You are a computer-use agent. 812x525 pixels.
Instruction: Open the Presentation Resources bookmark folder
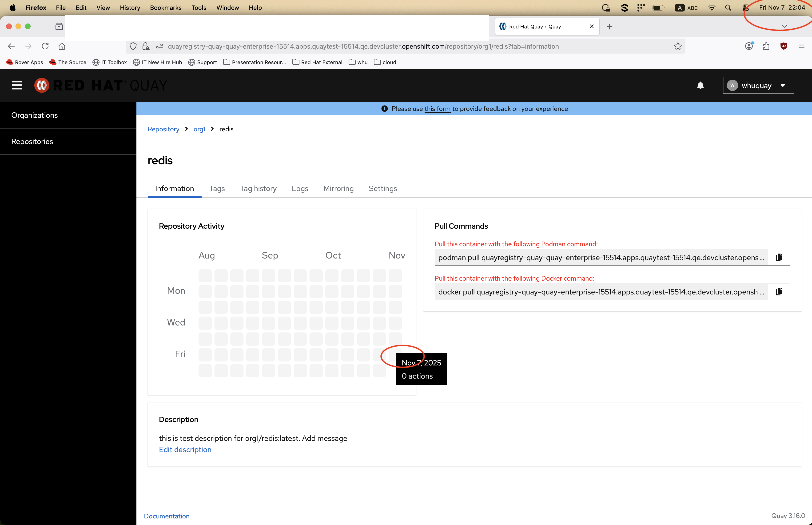tap(255, 62)
